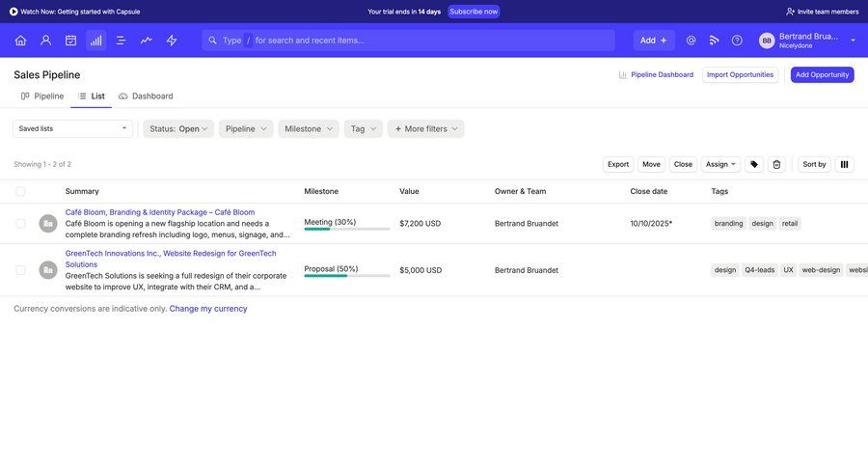This screenshot has width=868, height=467.
Task: Switch to the List tab
Action: click(92, 96)
